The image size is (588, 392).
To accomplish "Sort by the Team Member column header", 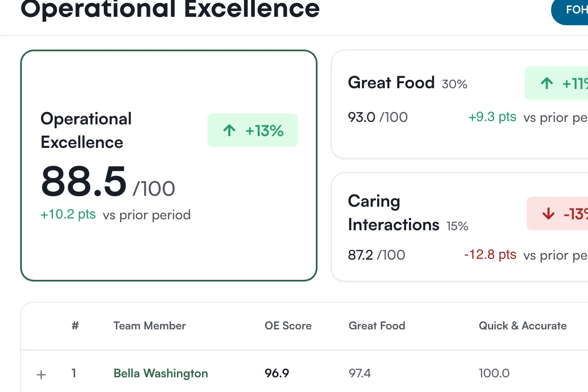I will (150, 326).
